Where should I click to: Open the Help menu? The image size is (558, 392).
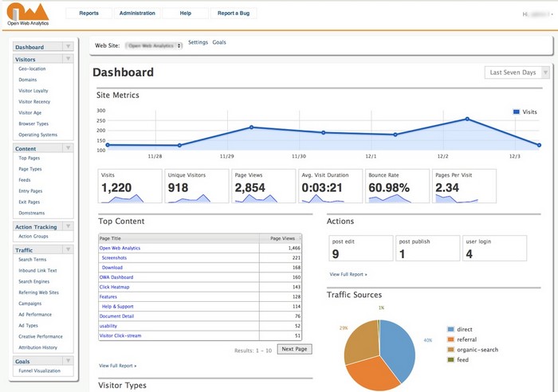pos(186,14)
